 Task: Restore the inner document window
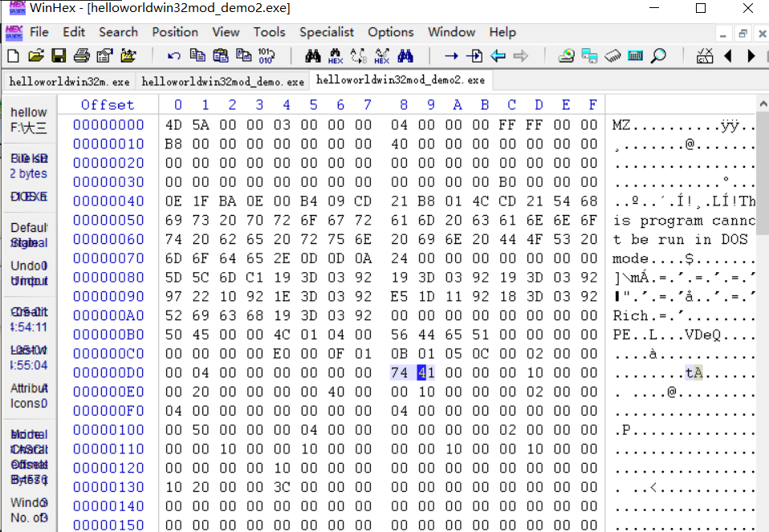tap(743, 34)
